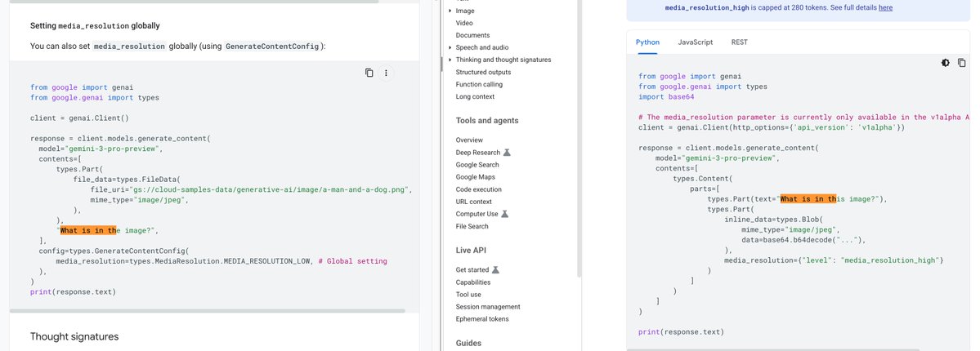Open the Session management page
This screenshot has height=351, width=980.
click(x=488, y=307)
